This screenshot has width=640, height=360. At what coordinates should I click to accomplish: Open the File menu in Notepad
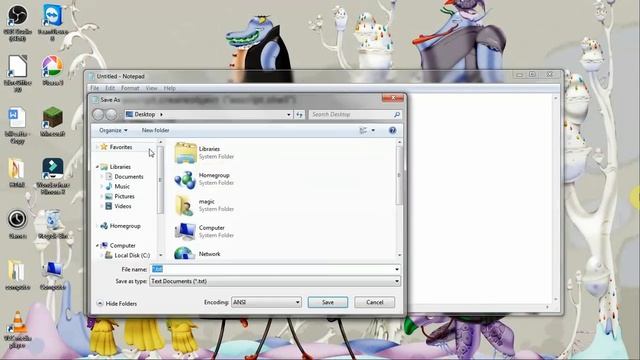[95, 88]
